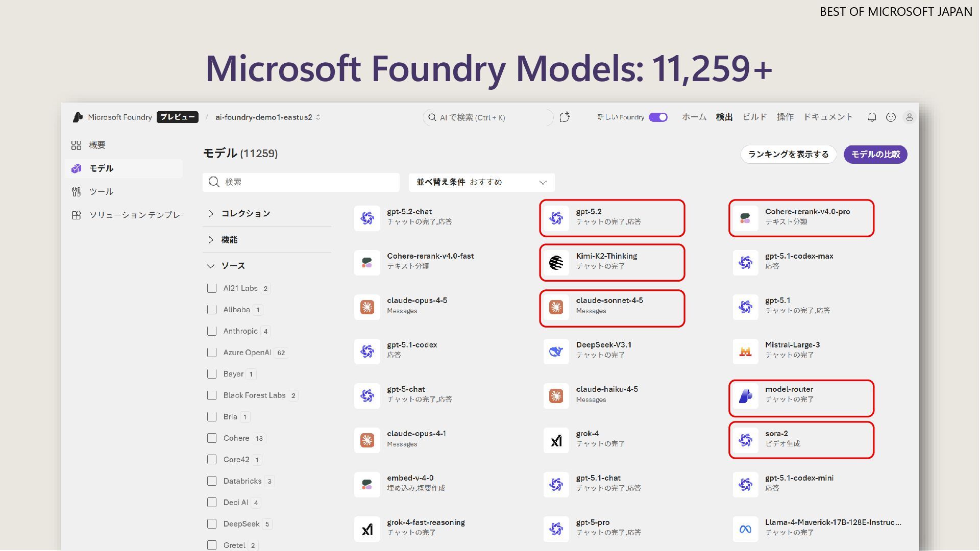Click the DeepSeek-V3.1 whale icon
Screen dimensions: 980x551
[556, 352]
